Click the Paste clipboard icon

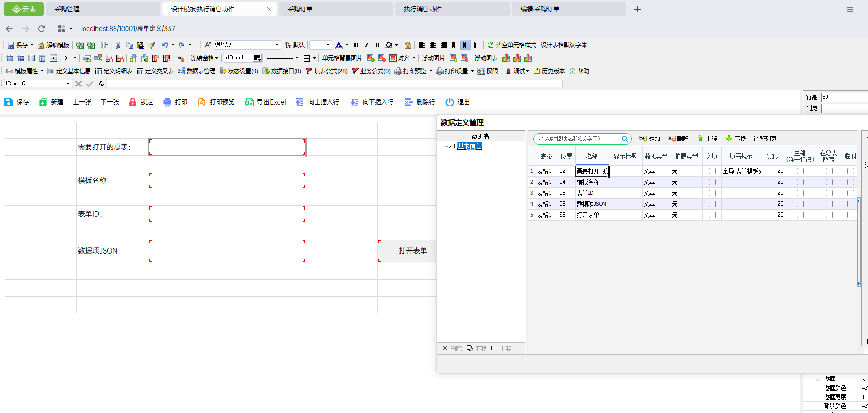(140, 45)
